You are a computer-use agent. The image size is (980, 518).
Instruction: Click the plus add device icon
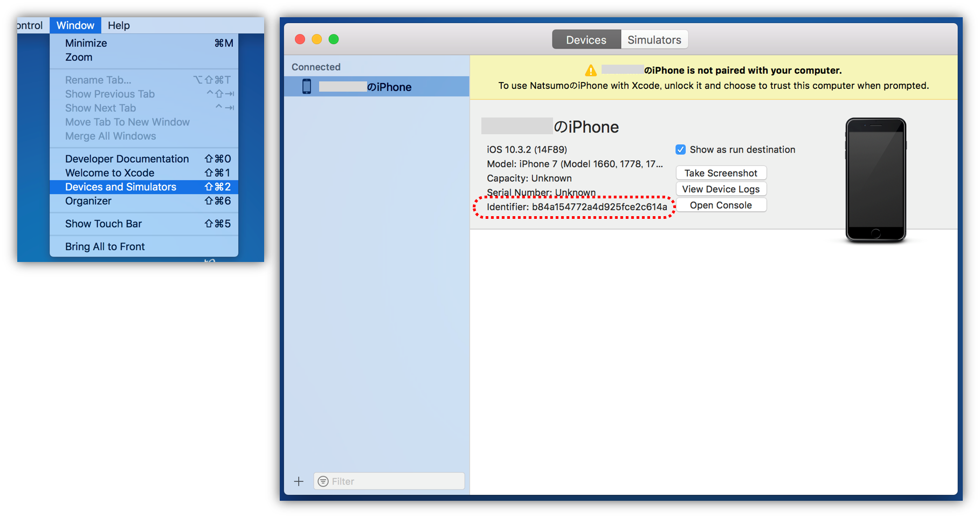point(299,481)
